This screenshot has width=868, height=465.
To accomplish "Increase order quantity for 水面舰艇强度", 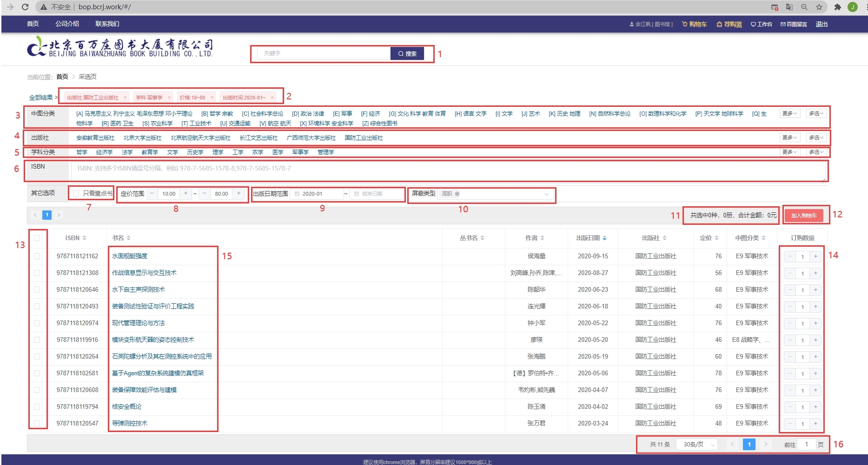I will (x=815, y=256).
